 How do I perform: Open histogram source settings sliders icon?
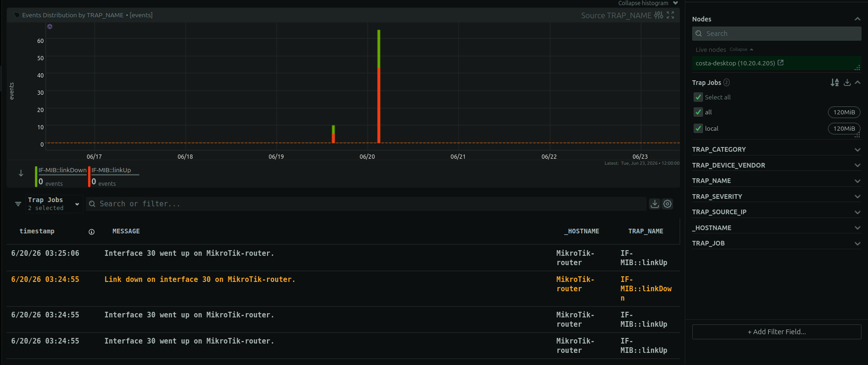point(658,15)
